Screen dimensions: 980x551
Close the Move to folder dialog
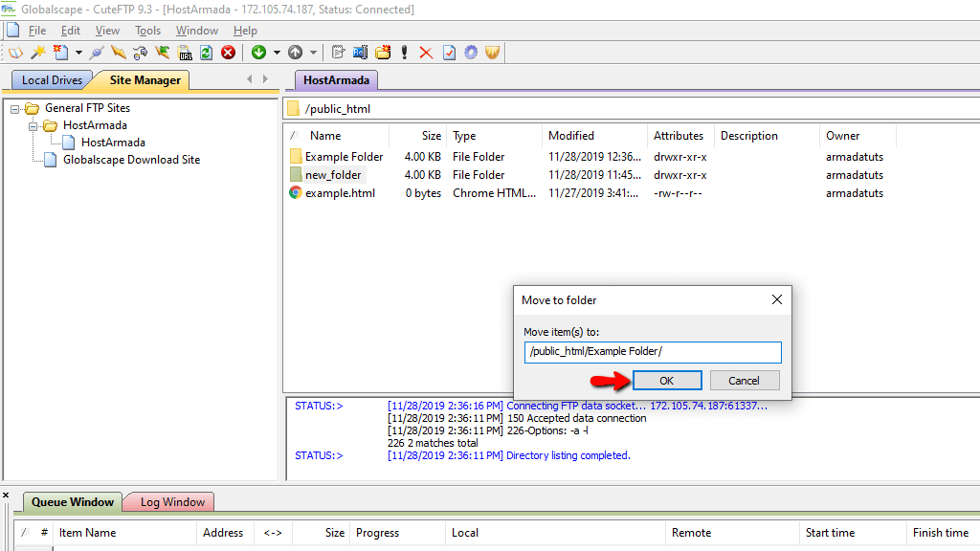click(x=777, y=299)
